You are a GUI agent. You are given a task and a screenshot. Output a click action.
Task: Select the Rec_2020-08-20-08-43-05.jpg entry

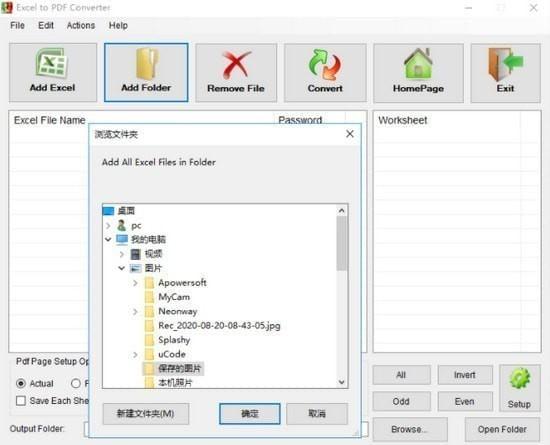(x=219, y=326)
